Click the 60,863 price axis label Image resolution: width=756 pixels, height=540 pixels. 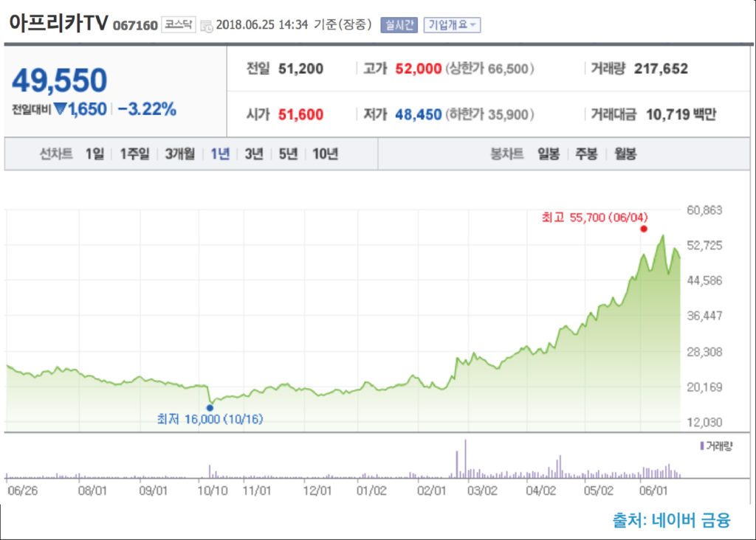click(704, 210)
